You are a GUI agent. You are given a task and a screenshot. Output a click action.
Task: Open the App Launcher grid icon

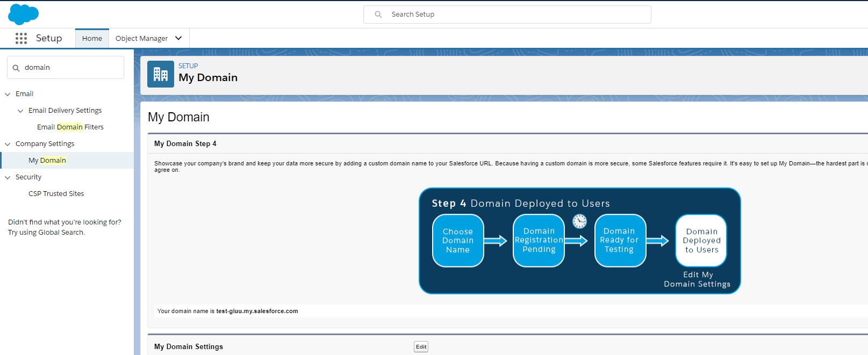[x=21, y=38]
